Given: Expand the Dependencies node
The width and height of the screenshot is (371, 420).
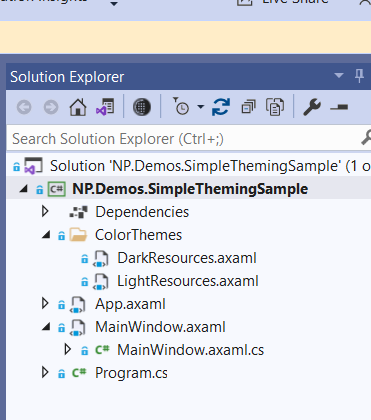Looking at the screenshot, I should tap(45, 211).
